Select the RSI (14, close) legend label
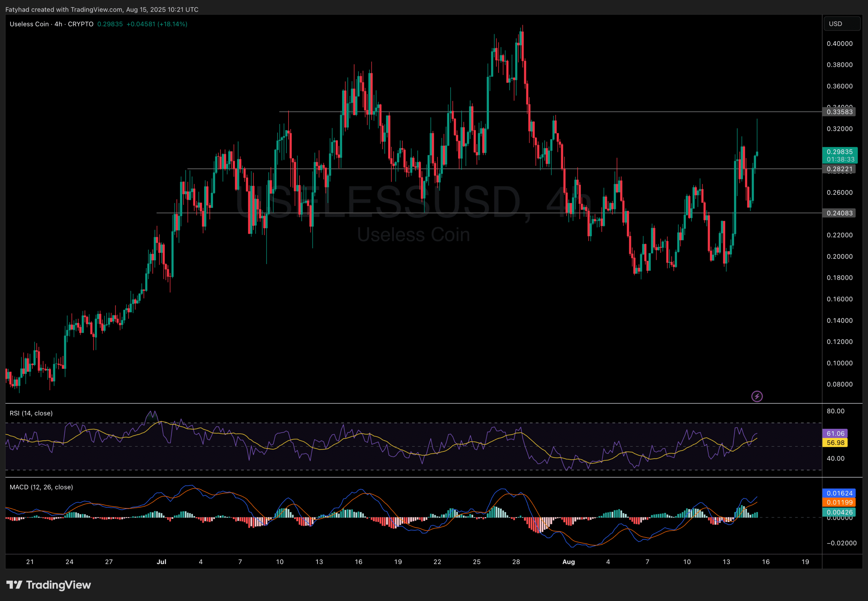 (x=31, y=413)
